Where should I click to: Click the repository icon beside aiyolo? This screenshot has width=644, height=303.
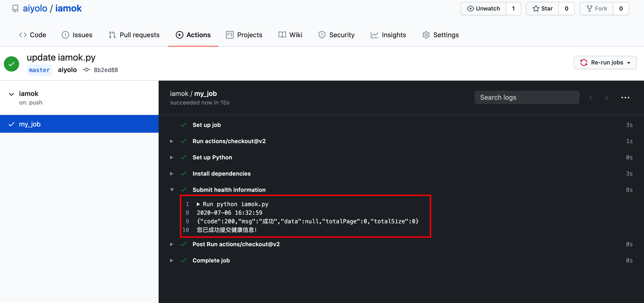point(15,9)
